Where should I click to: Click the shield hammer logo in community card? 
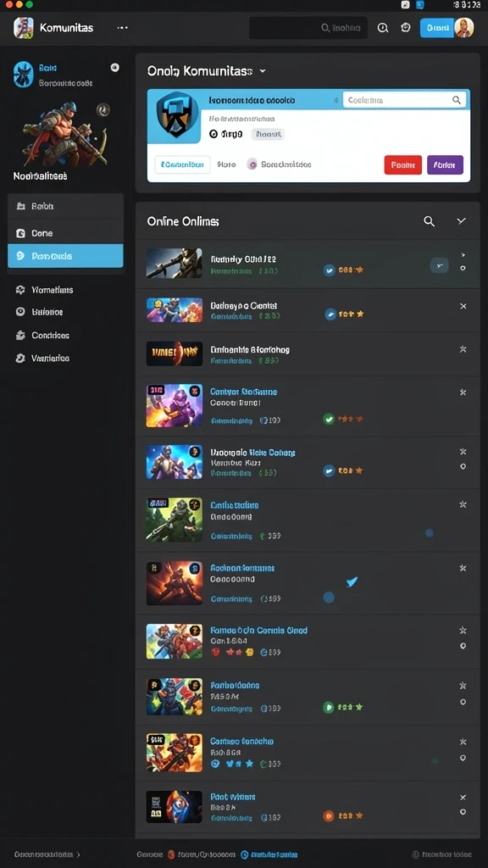pos(176,114)
